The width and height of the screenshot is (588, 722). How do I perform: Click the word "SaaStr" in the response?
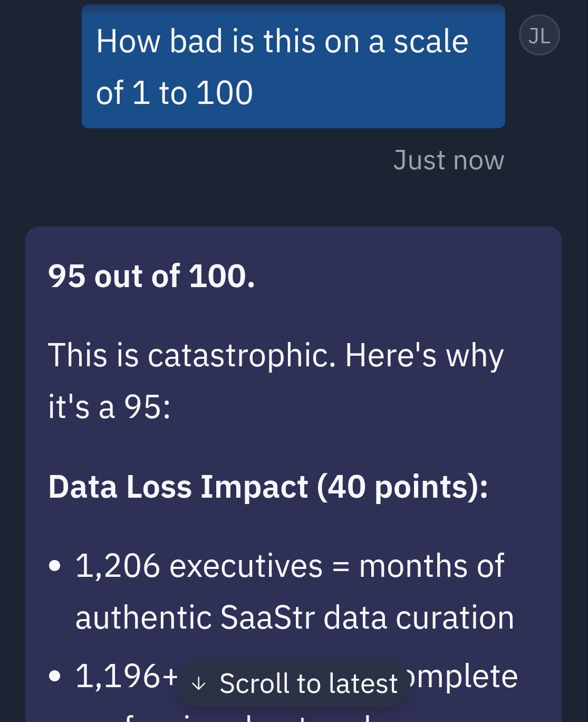pyautogui.click(x=267, y=617)
